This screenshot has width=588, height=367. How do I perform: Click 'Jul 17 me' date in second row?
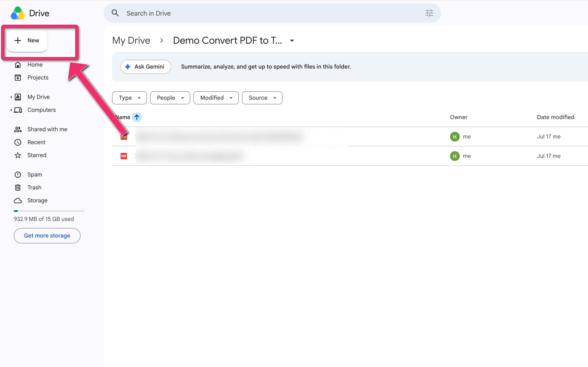[x=549, y=156]
